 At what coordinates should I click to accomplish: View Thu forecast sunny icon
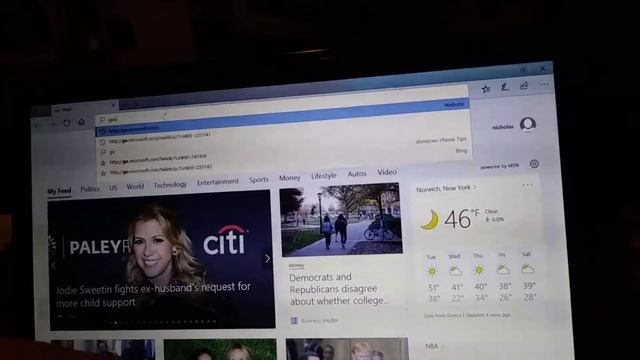[x=479, y=270]
